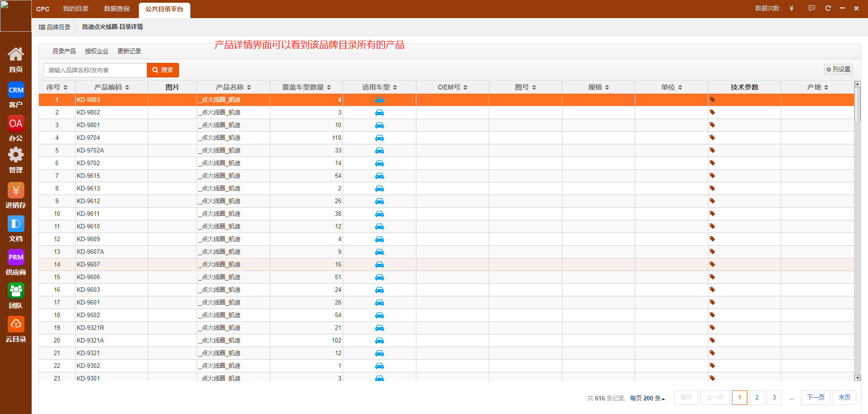Open the 首页 home icon in sidebar
Viewport: 868px width, 414px height.
(16, 60)
